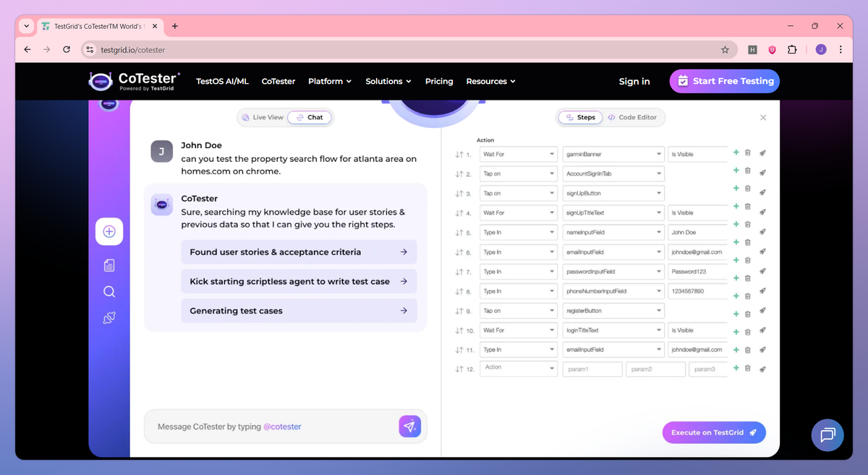The height and width of the screenshot is (475, 868).
Task: Click the John Doe value field on step 5
Action: [697, 232]
